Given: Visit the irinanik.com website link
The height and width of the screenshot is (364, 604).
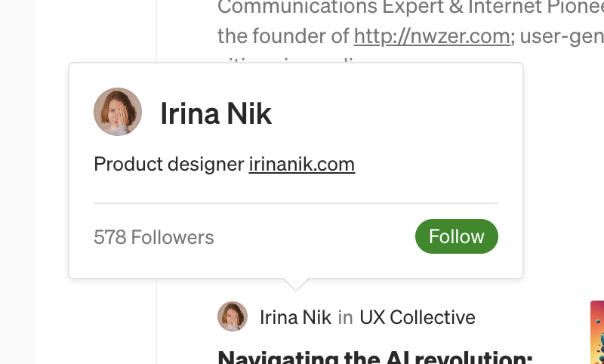Looking at the screenshot, I should [x=301, y=164].
